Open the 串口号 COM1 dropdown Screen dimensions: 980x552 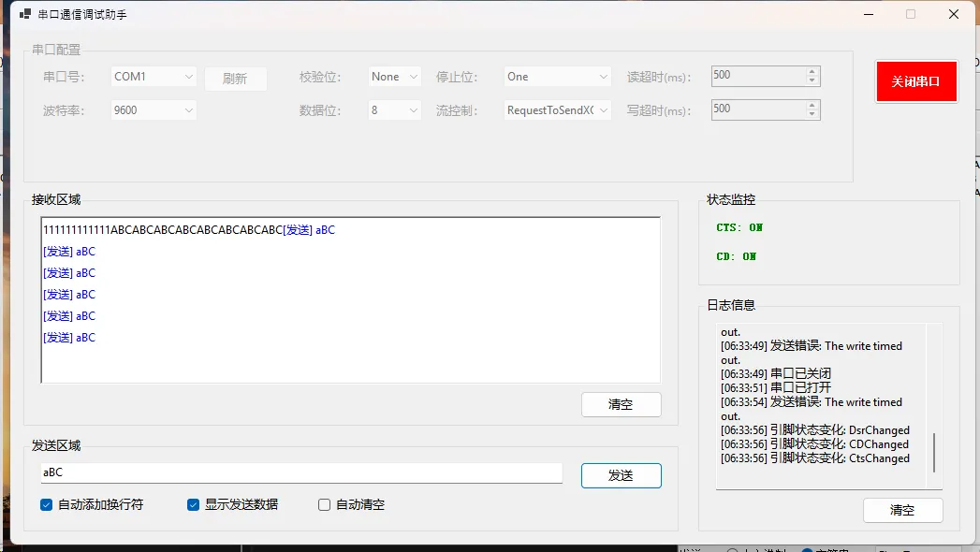154,77
